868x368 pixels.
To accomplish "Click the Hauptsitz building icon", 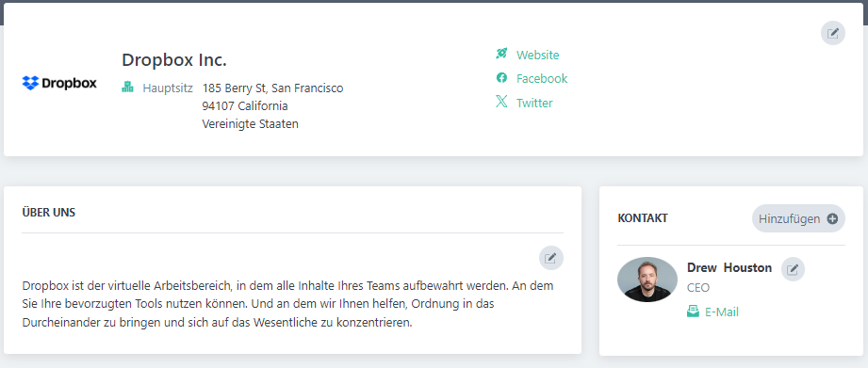I will (127, 87).
